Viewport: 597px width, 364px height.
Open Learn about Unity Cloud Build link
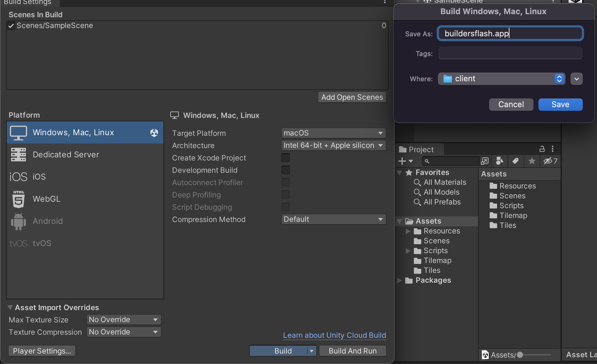click(335, 335)
